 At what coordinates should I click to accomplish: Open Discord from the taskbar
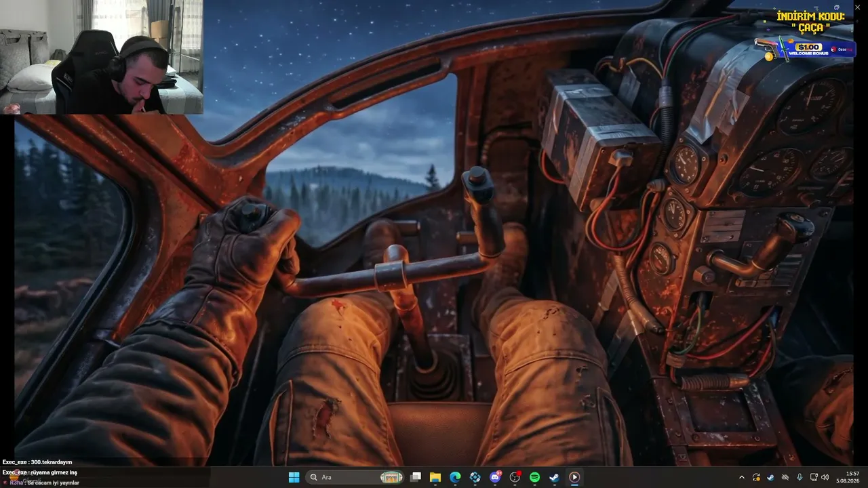[x=495, y=477]
